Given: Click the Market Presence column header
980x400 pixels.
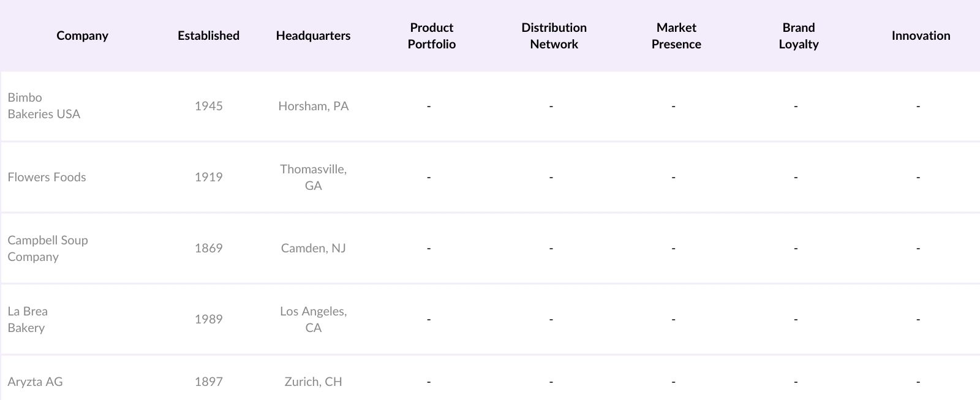Looking at the screenshot, I should (676, 36).
